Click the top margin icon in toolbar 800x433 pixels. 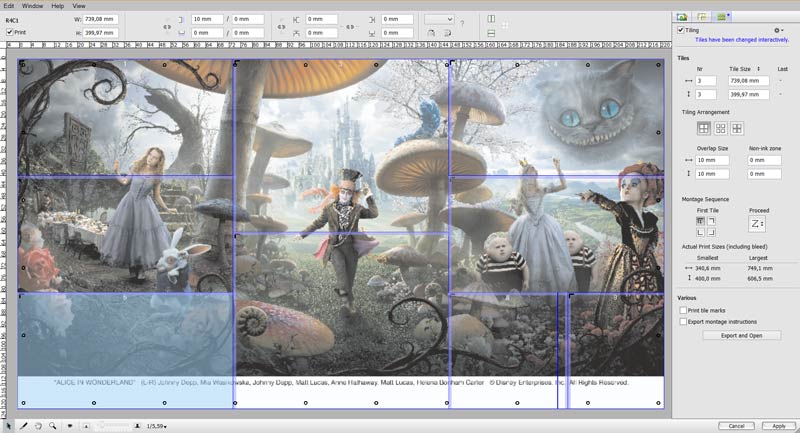click(x=296, y=33)
